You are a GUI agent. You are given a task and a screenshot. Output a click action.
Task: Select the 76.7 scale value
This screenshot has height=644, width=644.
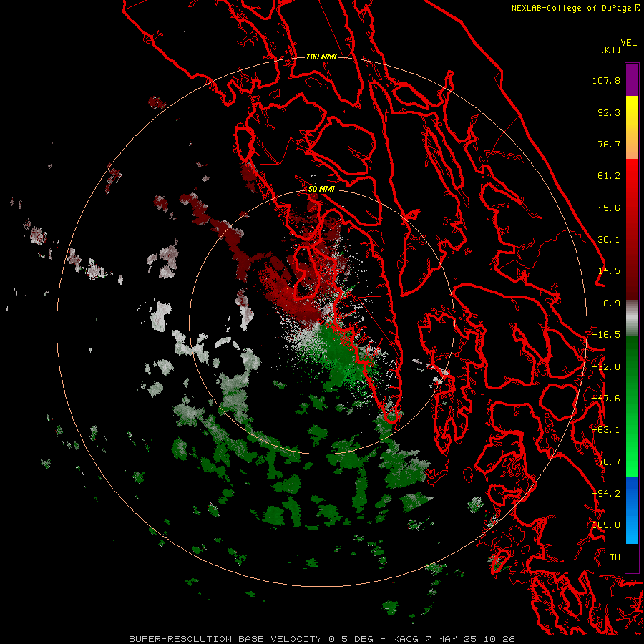pos(609,144)
